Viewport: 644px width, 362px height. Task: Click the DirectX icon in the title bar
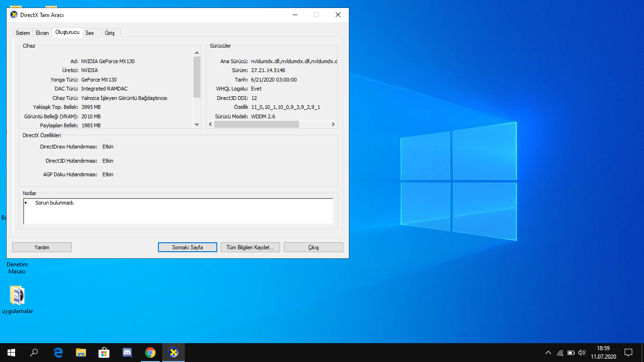14,15
